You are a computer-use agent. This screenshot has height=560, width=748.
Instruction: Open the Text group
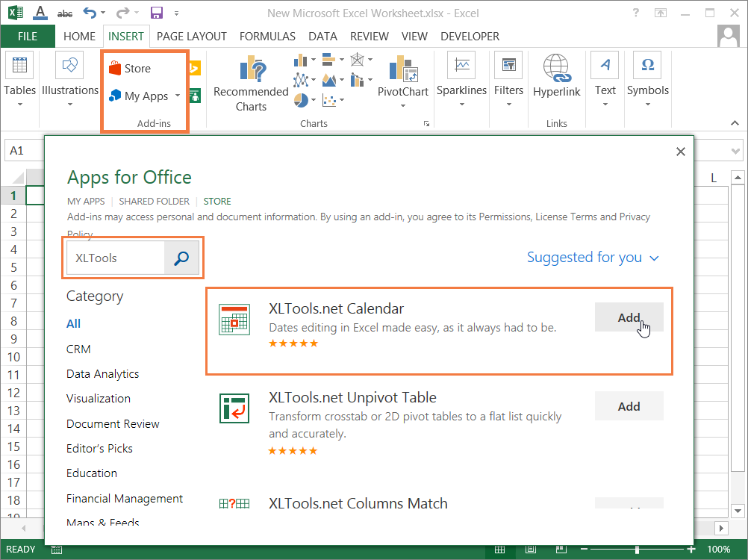click(x=605, y=79)
